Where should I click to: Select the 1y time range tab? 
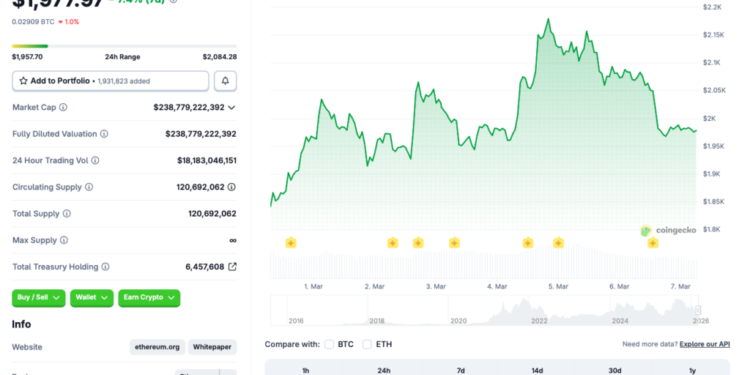pyautogui.click(x=692, y=370)
